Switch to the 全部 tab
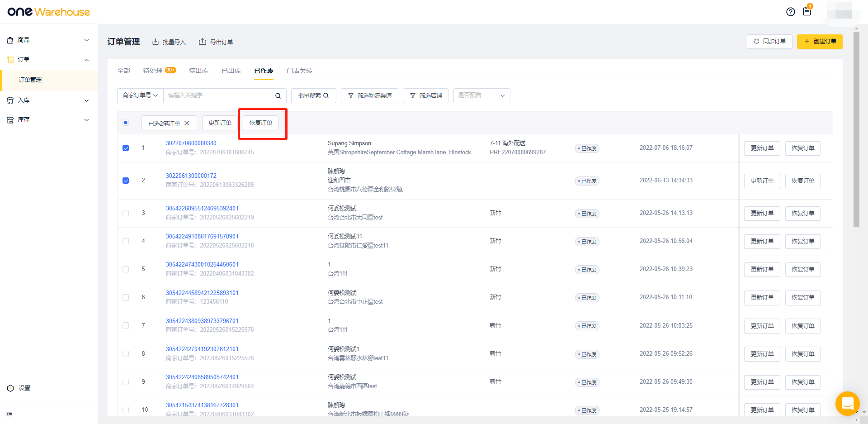Viewport: 868px width, 424px height. [123, 71]
